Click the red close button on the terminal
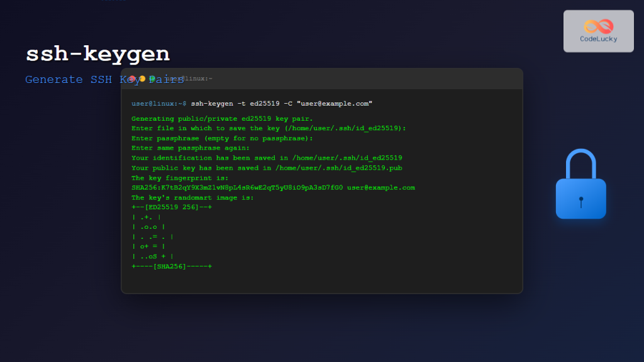This screenshot has height=362, width=644. (x=133, y=78)
